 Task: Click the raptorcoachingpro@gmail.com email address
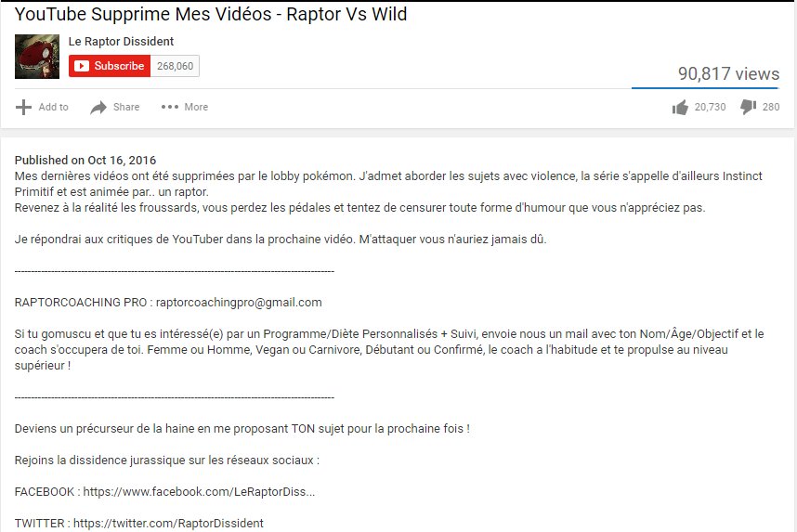pyautogui.click(x=239, y=302)
